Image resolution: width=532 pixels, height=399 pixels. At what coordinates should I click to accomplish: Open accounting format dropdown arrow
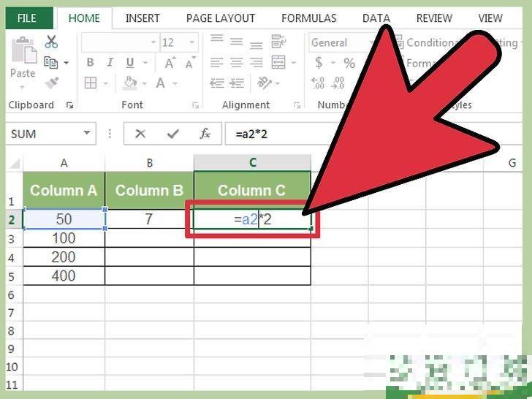(x=332, y=63)
